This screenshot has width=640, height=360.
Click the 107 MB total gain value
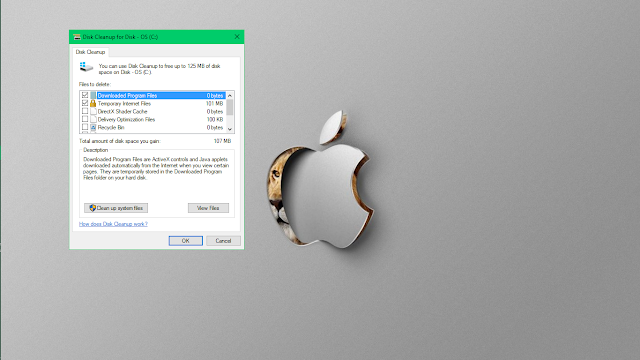point(222,141)
